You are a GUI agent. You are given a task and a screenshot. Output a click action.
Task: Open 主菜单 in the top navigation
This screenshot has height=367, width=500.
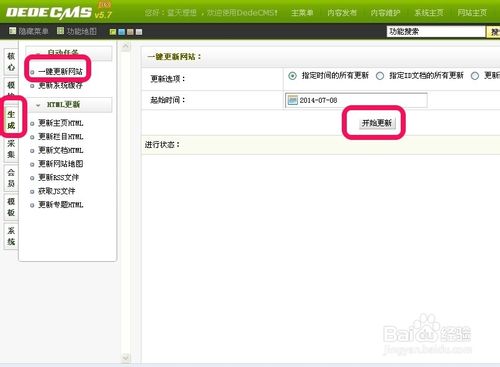tap(302, 13)
